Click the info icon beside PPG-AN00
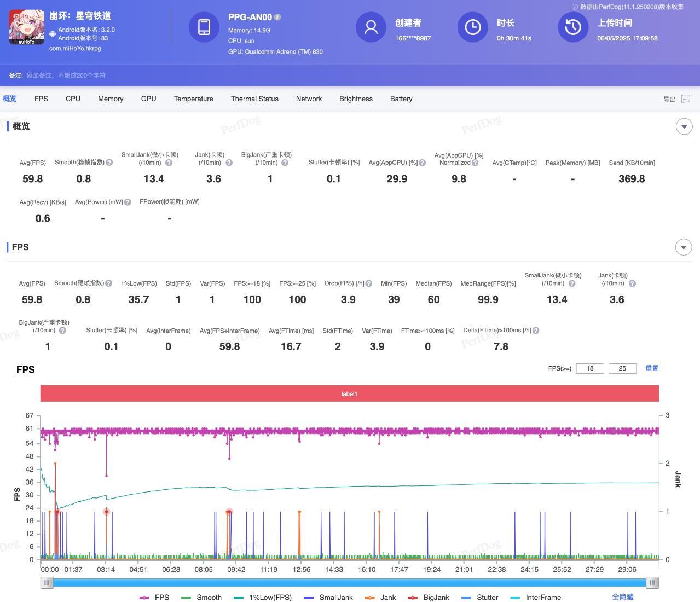 click(x=277, y=18)
